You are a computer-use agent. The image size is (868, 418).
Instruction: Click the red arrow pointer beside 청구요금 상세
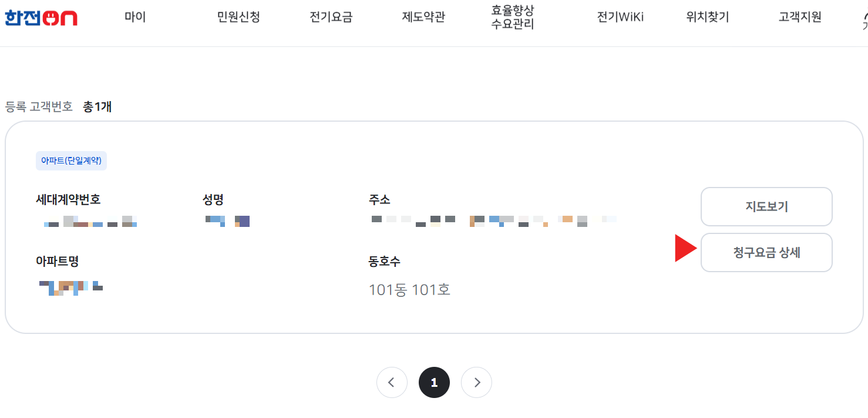(x=683, y=249)
